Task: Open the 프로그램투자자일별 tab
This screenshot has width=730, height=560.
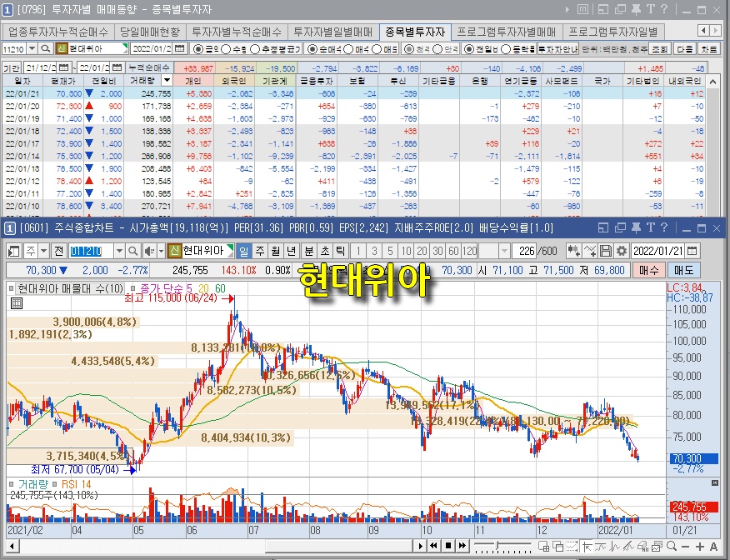Action: (x=613, y=32)
